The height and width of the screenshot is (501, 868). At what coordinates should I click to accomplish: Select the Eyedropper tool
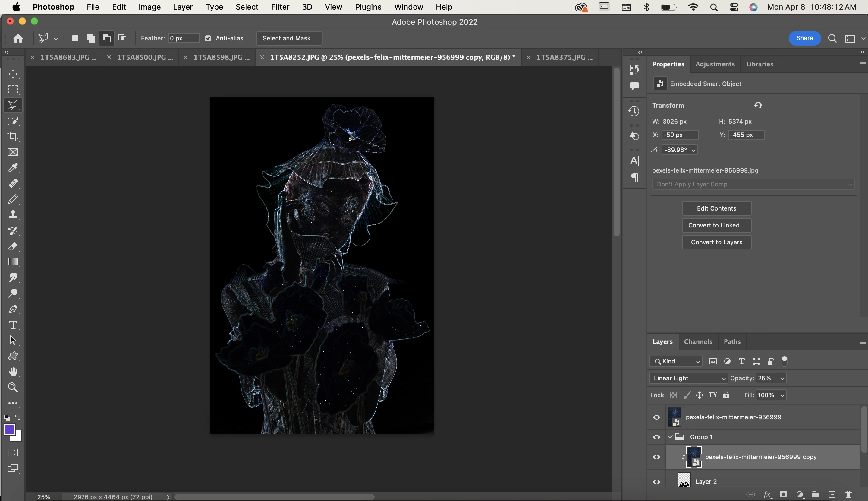pyautogui.click(x=13, y=168)
